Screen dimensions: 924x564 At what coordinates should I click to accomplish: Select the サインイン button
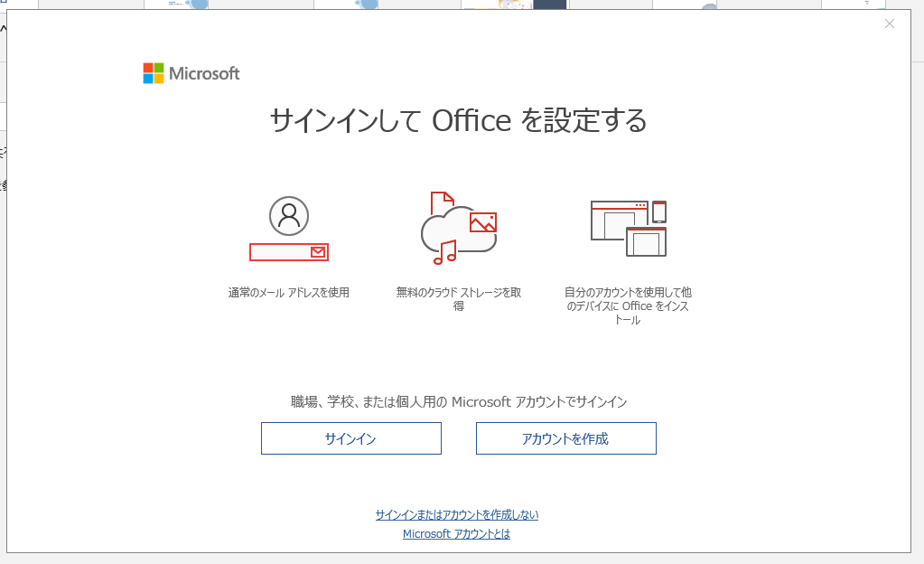click(x=350, y=438)
